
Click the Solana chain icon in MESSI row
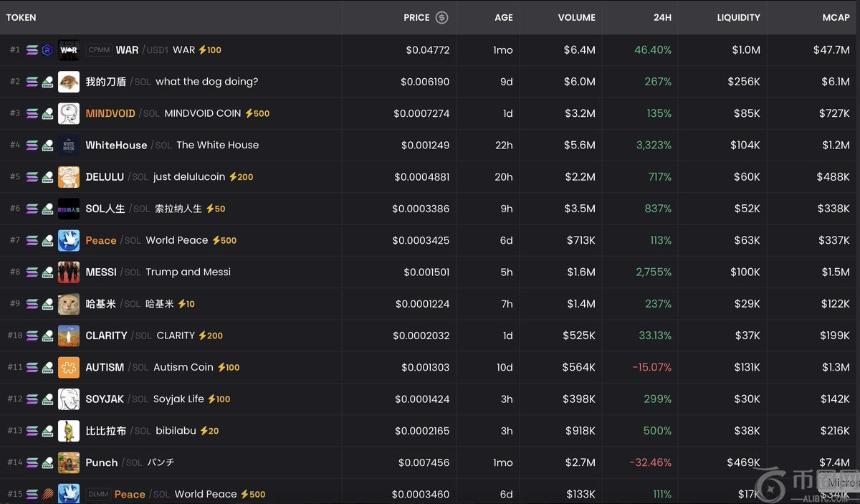click(x=32, y=272)
